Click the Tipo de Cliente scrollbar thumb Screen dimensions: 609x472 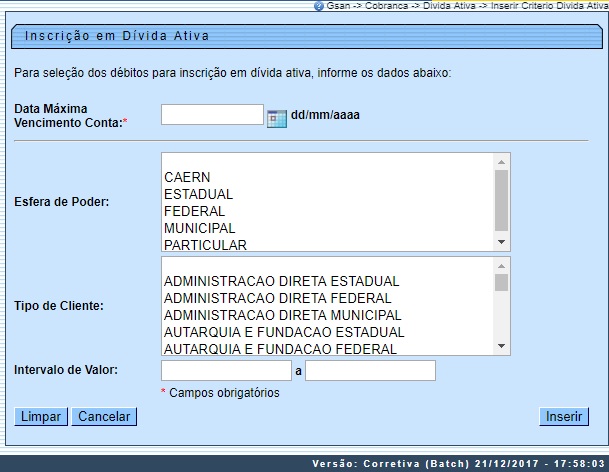pyautogui.click(x=501, y=282)
